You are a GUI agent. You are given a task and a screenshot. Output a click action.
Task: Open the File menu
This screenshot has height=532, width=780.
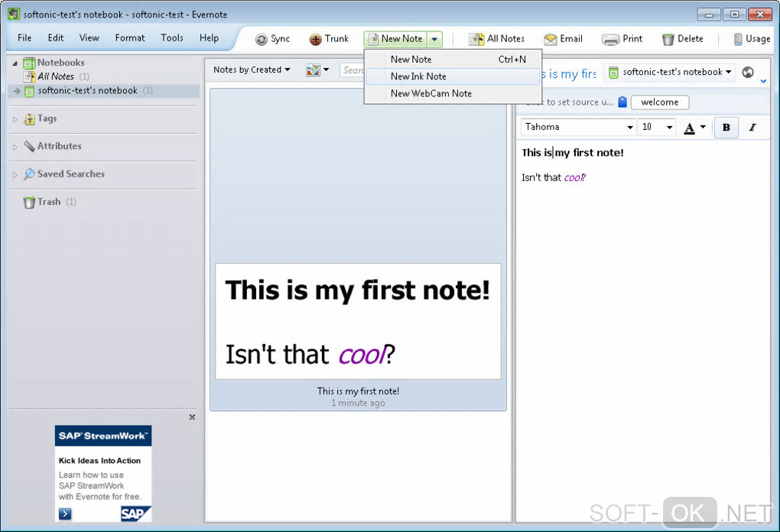24,37
